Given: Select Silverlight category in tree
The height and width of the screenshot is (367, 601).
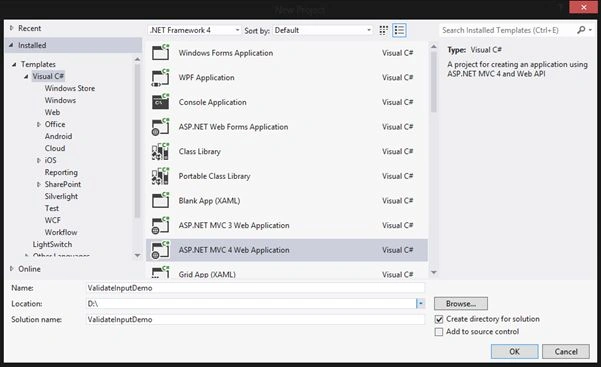Looking at the screenshot, I should [x=61, y=196].
